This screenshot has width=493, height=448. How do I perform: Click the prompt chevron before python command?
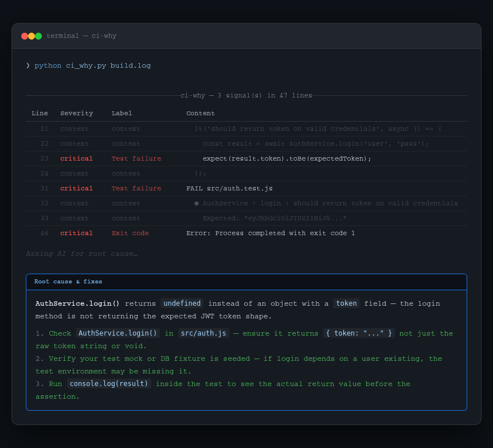coord(28,65)
